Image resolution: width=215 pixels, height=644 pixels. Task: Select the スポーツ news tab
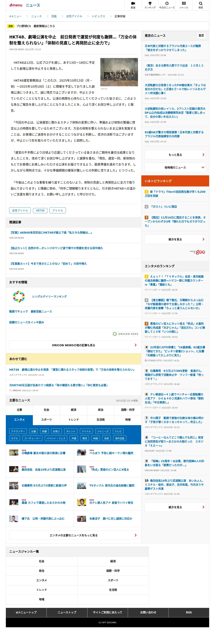pos(46,420)
